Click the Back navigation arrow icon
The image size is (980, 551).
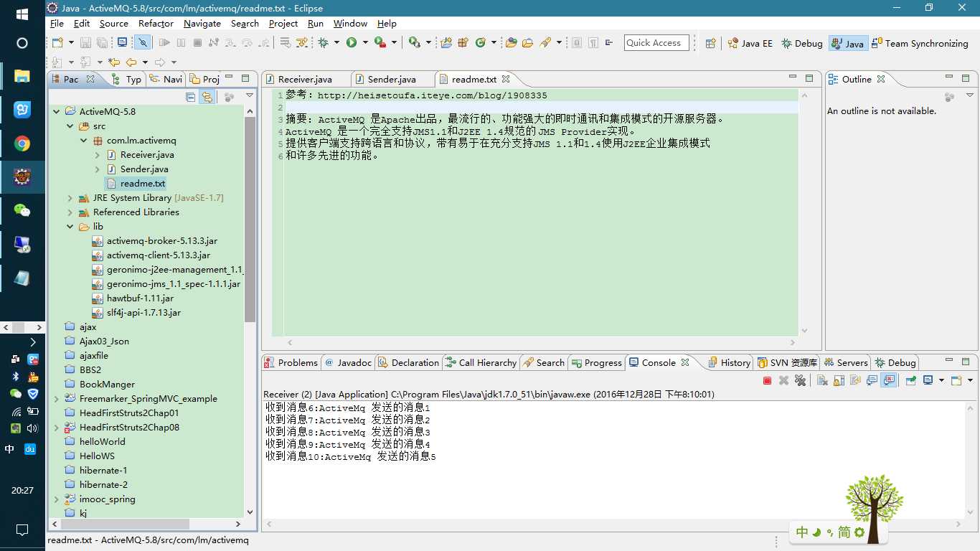[x=131, y=62]
